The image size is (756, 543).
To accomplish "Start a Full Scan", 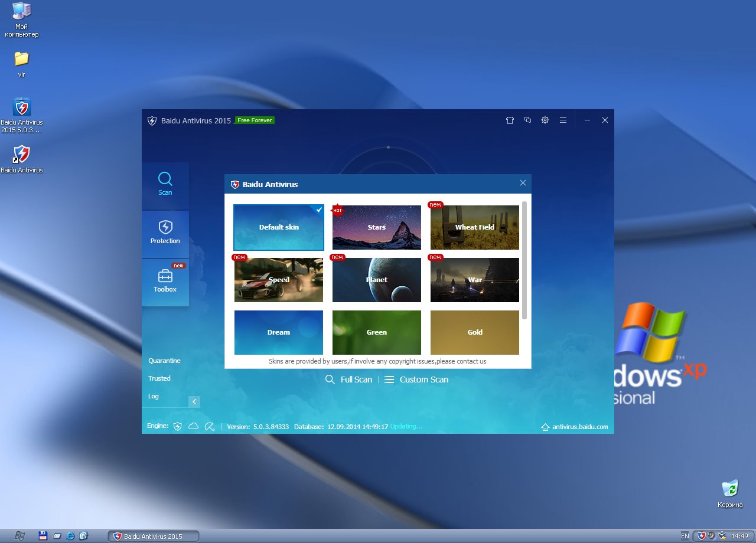I will coord(349,380).
